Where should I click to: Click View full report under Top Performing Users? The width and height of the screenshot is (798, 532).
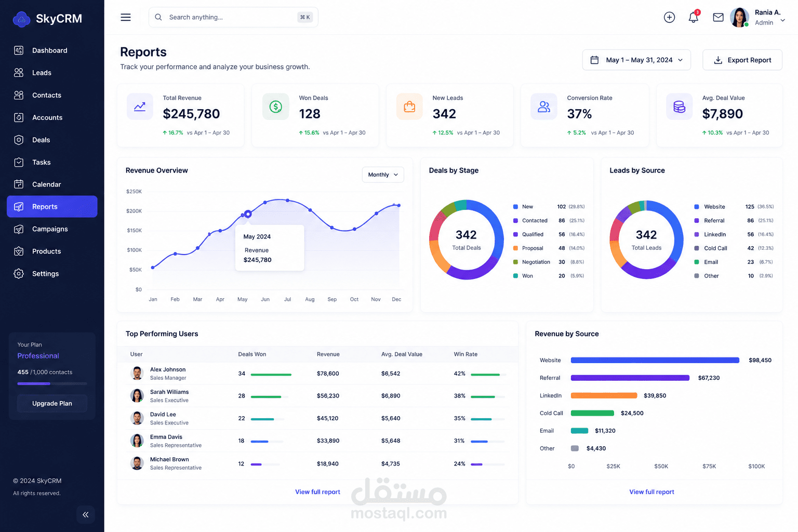317,492
